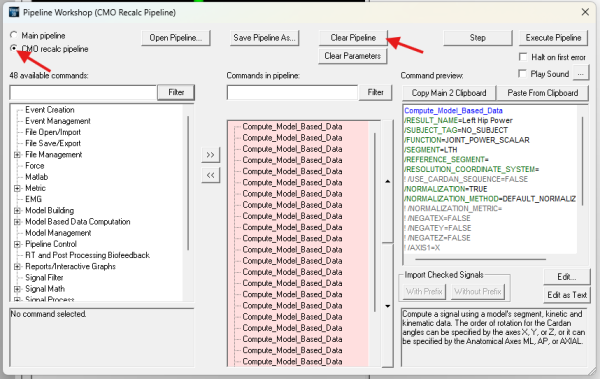Select first Compute_Model_Based_Data pipeline command

[292, 126]
